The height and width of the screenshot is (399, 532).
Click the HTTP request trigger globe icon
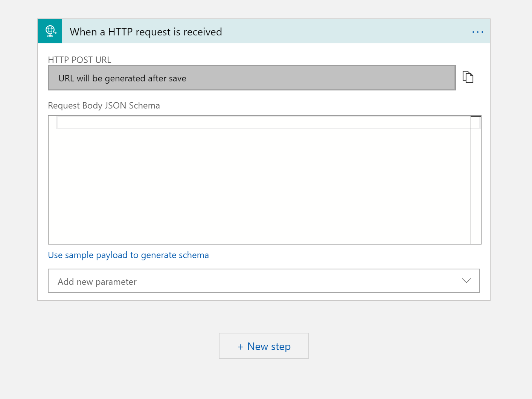pyautogui.click(x=50, y=31)
